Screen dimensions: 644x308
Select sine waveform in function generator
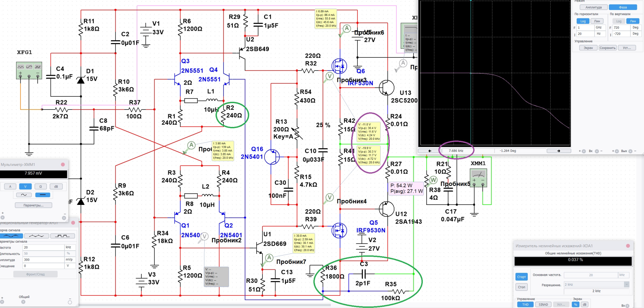(x=11, y=236)
